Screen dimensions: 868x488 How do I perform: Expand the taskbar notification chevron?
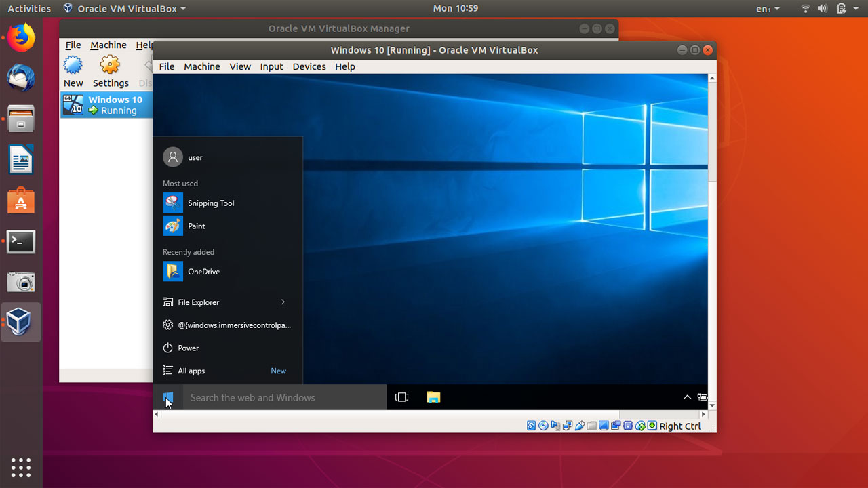click(x=687, y=397)
